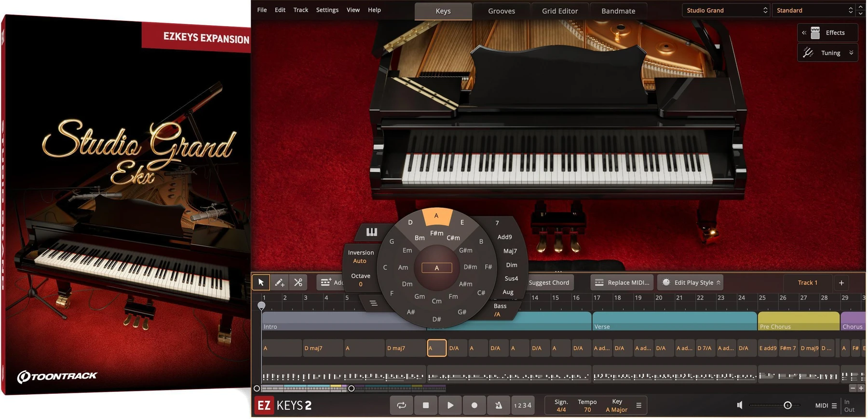Start recording with Record button
The height and width of the screenshot is (419, 868).
point(475,405)
